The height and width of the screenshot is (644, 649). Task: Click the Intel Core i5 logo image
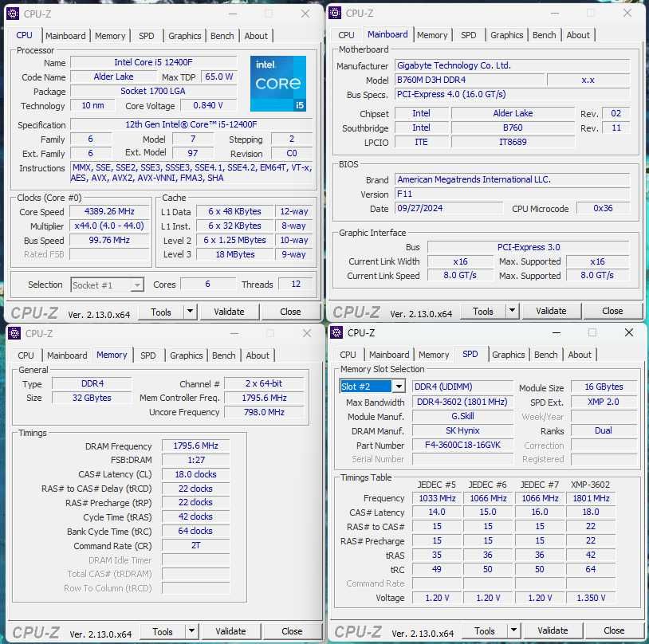tap(278, 84)
